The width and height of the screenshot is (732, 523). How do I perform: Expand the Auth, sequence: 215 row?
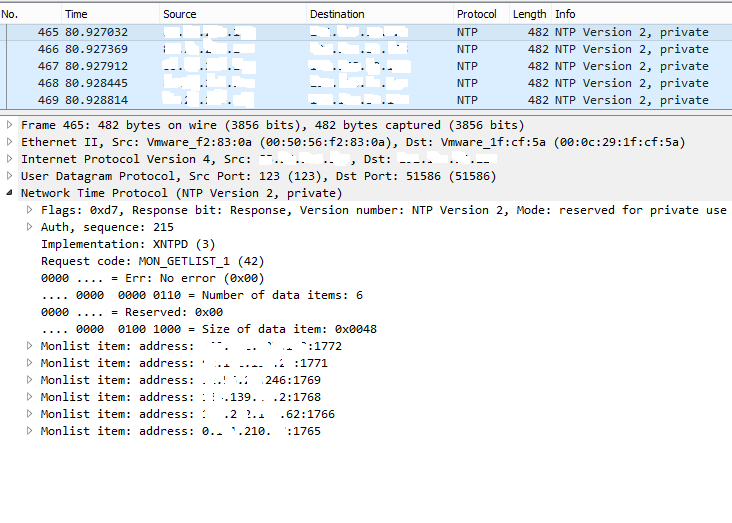29,227
